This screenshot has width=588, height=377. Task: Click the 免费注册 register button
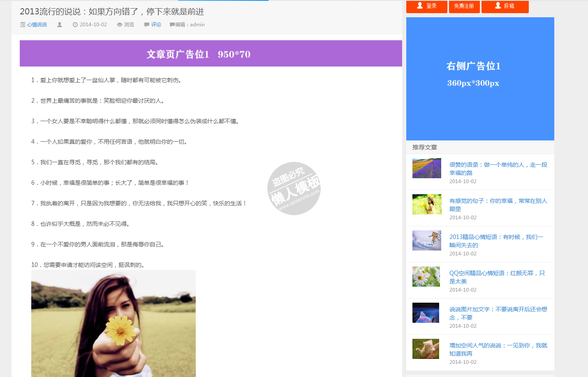point(464,6)
